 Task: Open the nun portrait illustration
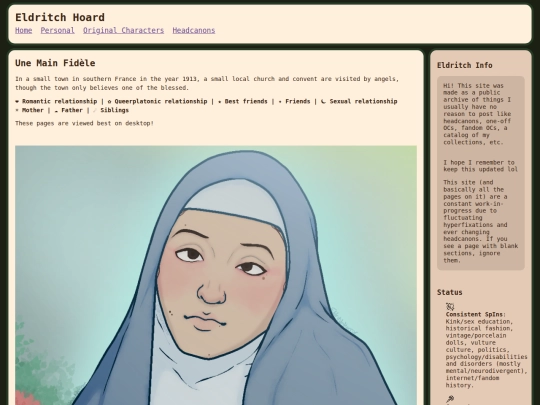point(216,275)
